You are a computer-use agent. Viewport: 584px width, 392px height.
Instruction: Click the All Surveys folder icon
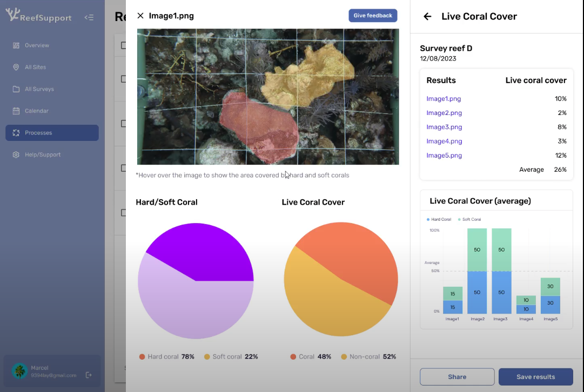(x=16, y=89)
